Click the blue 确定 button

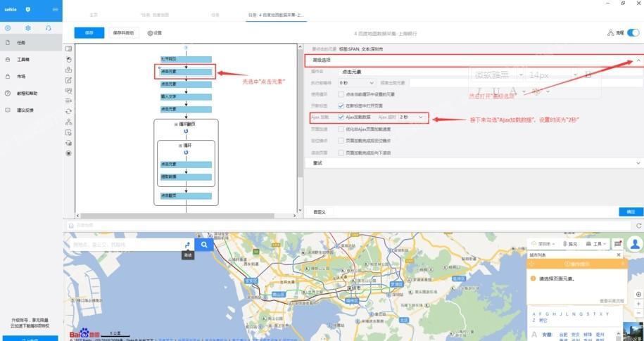point(631,212)
